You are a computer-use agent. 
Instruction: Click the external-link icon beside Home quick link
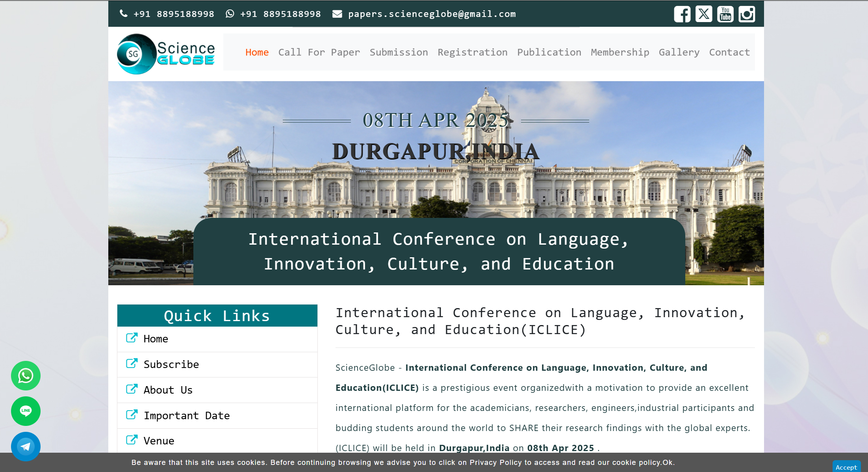[x=132, y=338]
